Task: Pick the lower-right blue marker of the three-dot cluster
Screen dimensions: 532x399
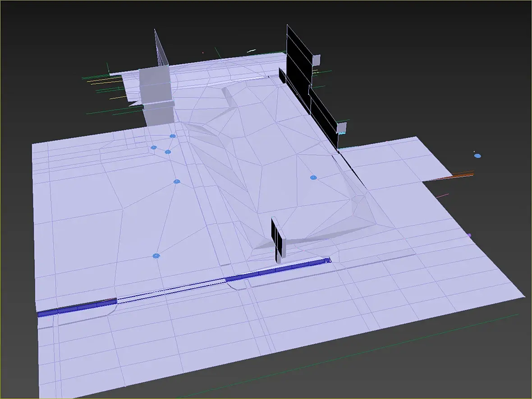Action: (168, 152)
